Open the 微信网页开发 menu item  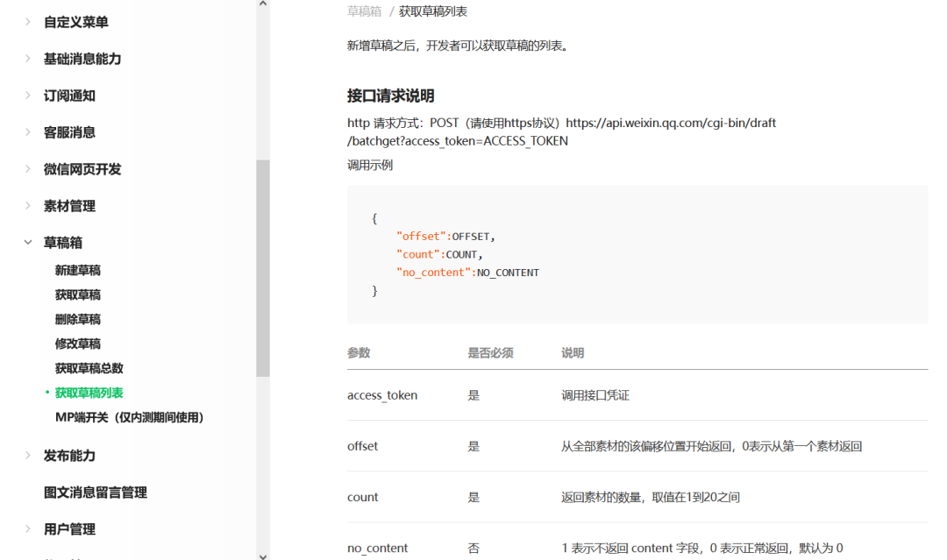(x=82, y=169)
